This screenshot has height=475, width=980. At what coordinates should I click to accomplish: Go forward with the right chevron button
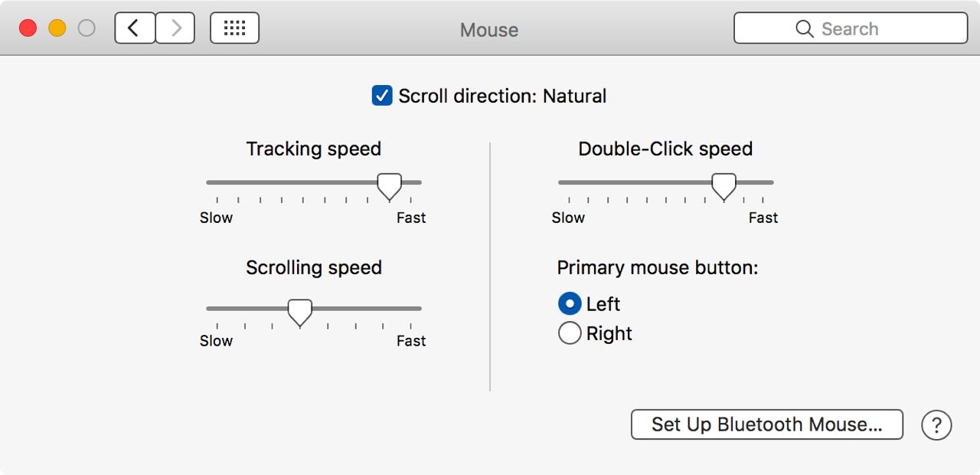pos(175,28)
